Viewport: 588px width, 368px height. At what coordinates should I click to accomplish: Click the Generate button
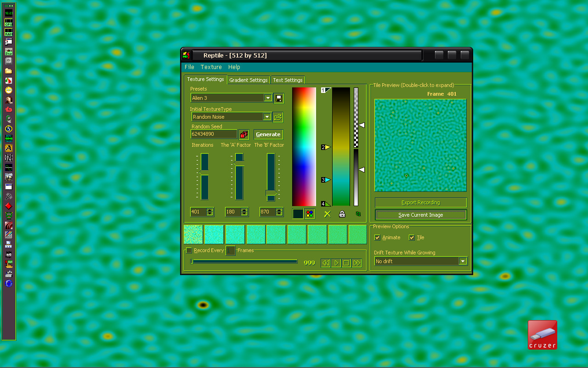coord(268,134)
